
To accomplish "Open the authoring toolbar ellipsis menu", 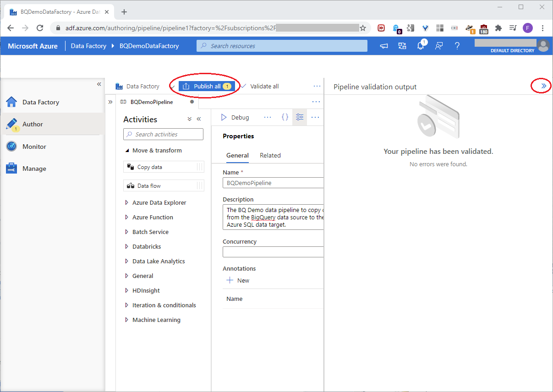I will pyautogui.click(x=317, y=86).
